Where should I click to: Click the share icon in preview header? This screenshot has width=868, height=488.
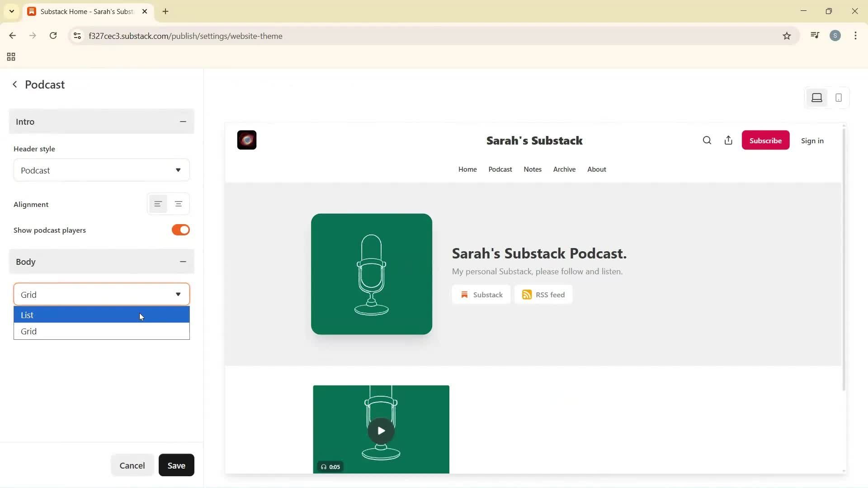coord(728,141)
